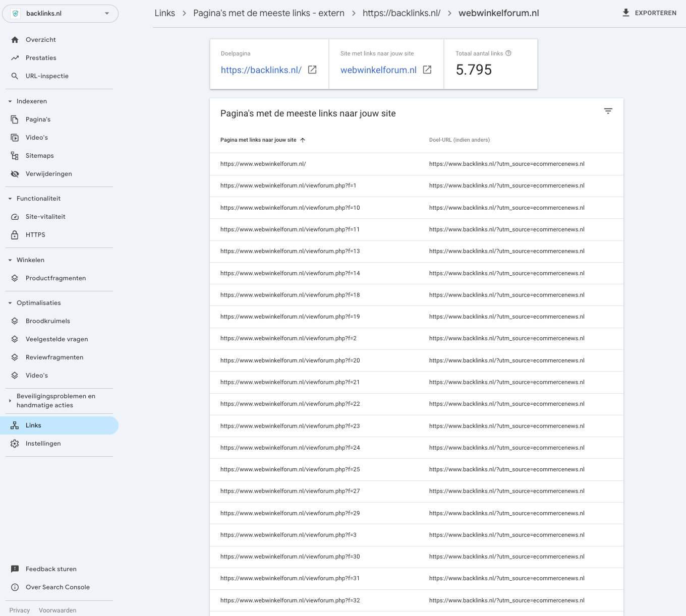This screenshot has height=616, width=686.
Task: Open Video's under Indexeren
Action: pos(36,137)
